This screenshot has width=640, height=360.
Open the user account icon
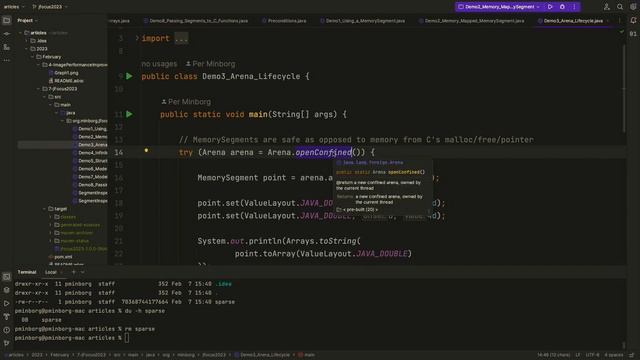607,7
